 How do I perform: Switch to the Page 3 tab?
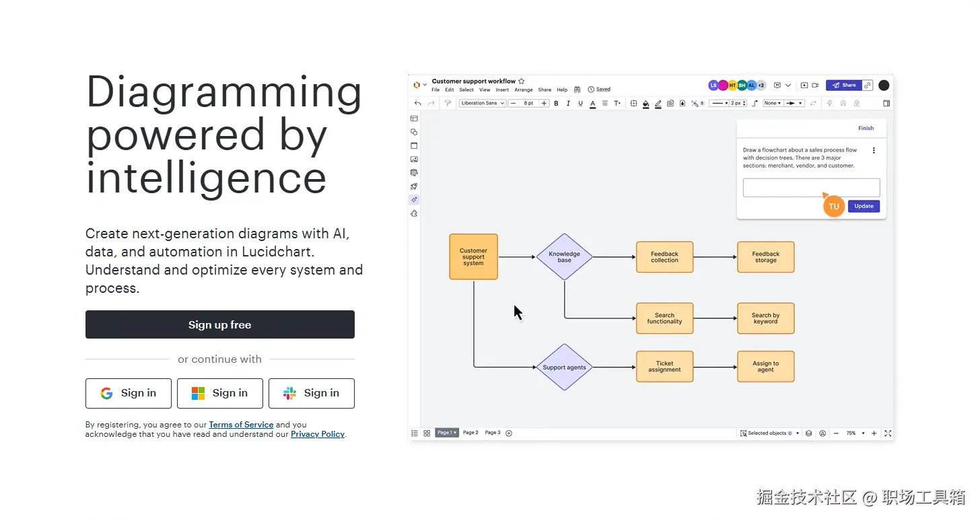pos(493,433)
